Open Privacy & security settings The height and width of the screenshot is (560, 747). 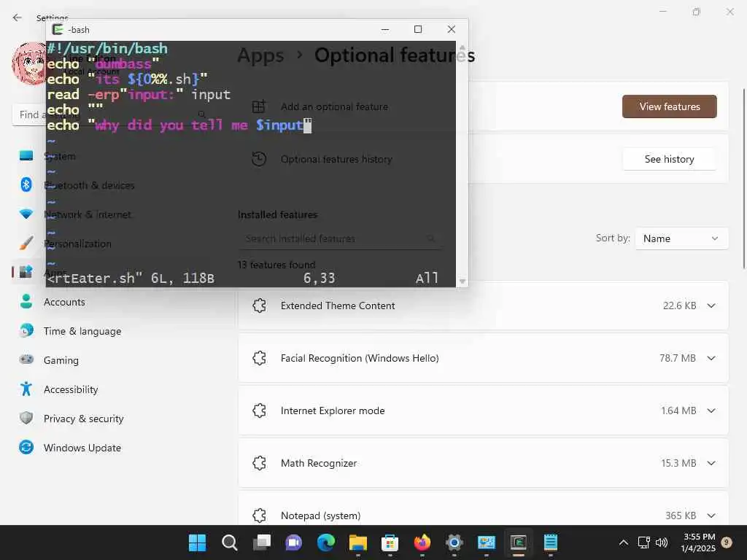tap(83, 419)
